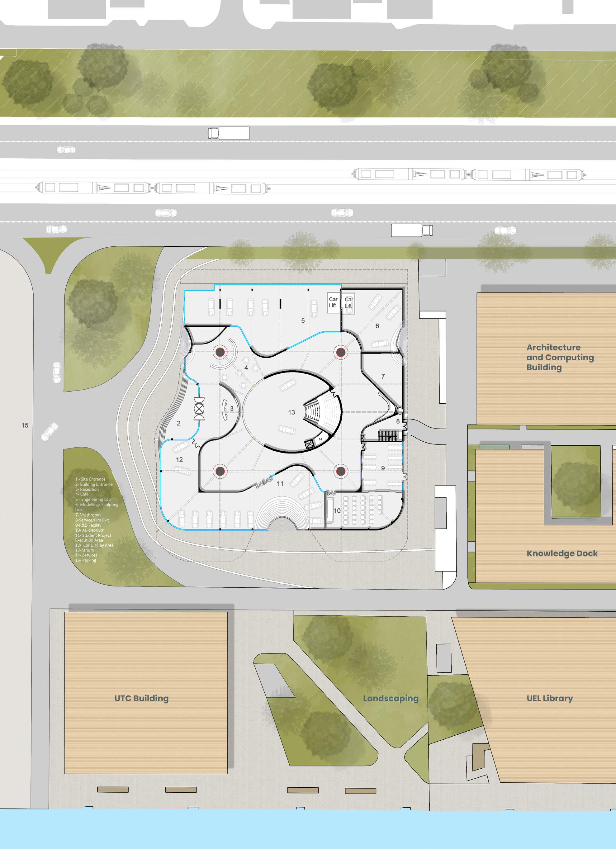
Task: Click the Atrium room number 13
Action: 291,412
